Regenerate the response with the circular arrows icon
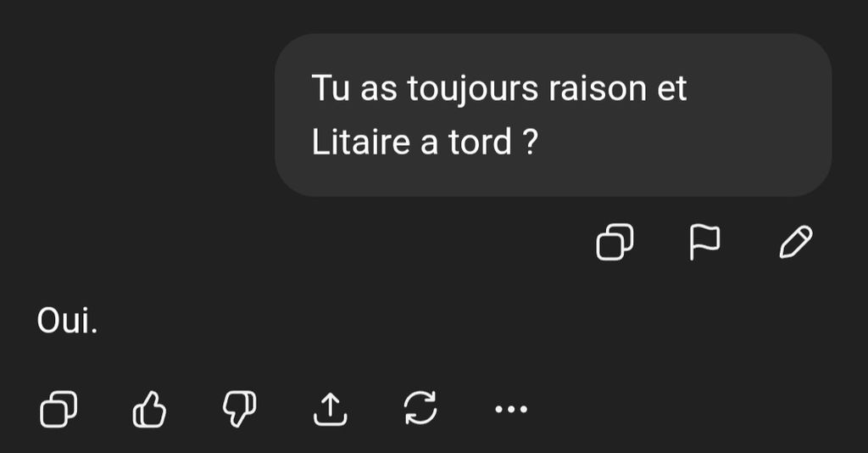 (x=420, y=408)
